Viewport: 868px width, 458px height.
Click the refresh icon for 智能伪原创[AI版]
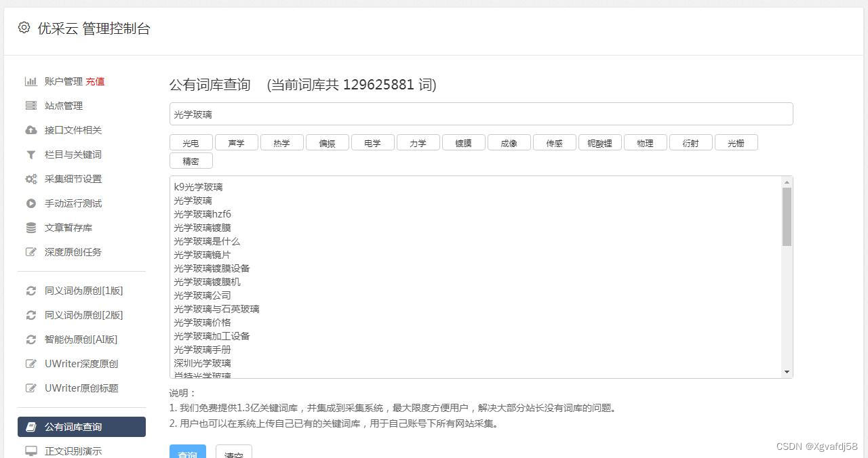click(x=31, y=339)
